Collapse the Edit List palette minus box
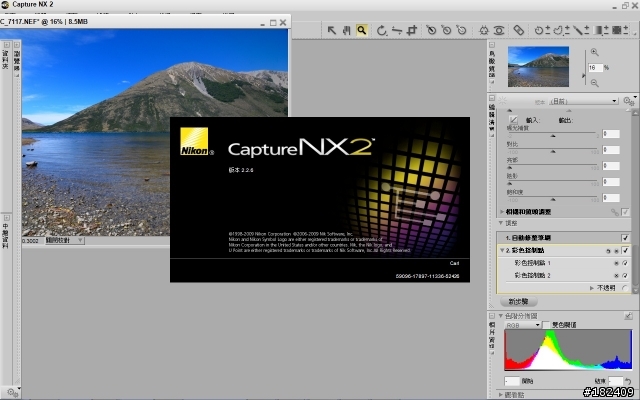 coord(492,98)
